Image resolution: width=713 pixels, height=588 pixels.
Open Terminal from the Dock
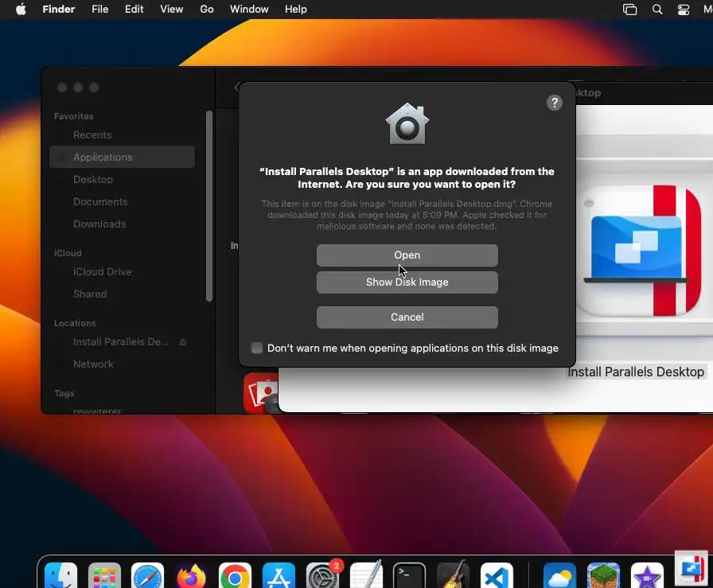pos(409,577)
